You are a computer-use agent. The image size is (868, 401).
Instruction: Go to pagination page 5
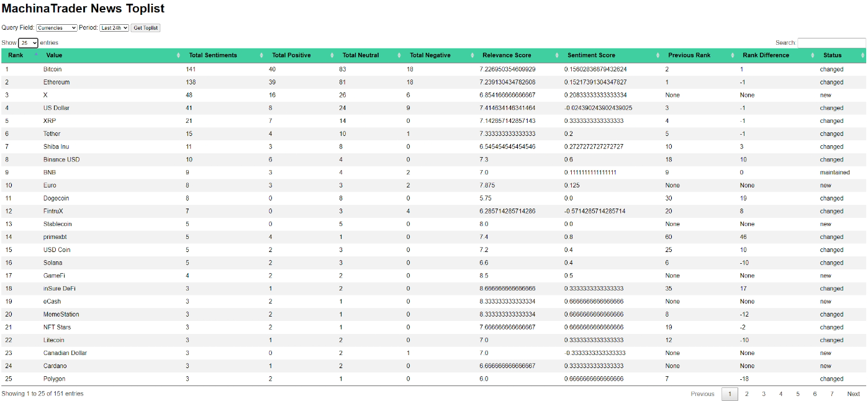798,394
